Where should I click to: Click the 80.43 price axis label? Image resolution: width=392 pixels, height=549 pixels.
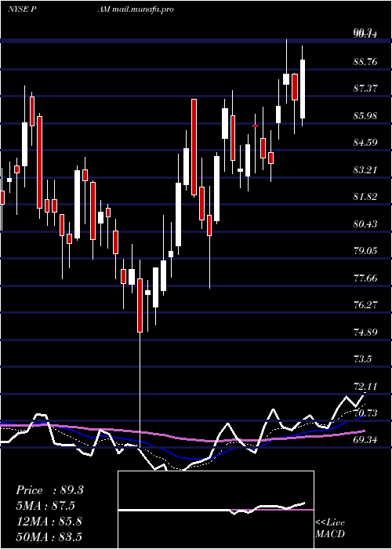(365, 224)
